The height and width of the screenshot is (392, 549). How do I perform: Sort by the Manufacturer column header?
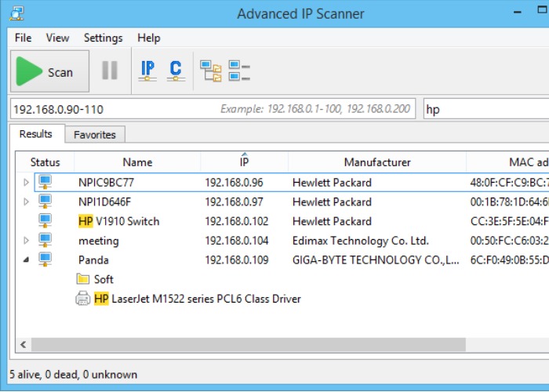[x=377, y=162]
